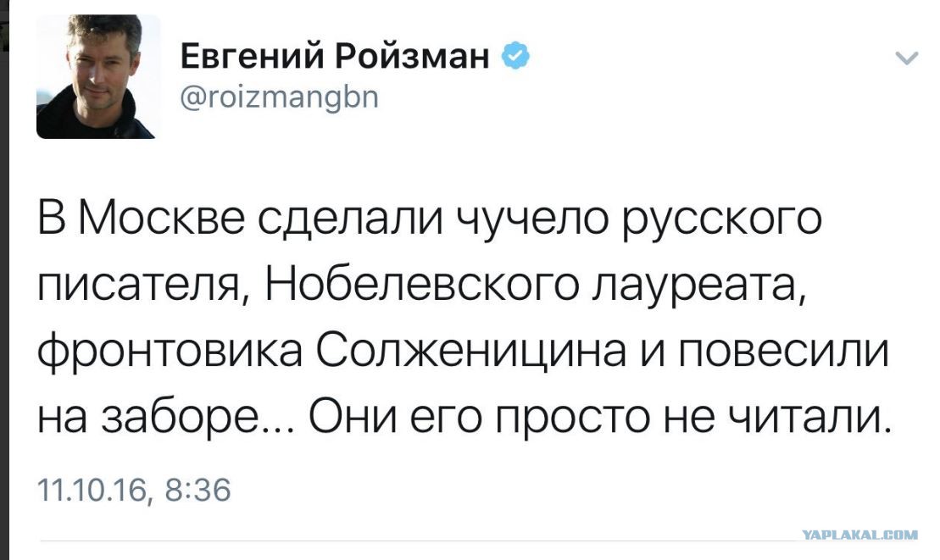The height and width of the screenshot is (560, 940).
Task: Click the word "писателя" in the tweet text
Action: pyautogui.click(x=136, y=288)
